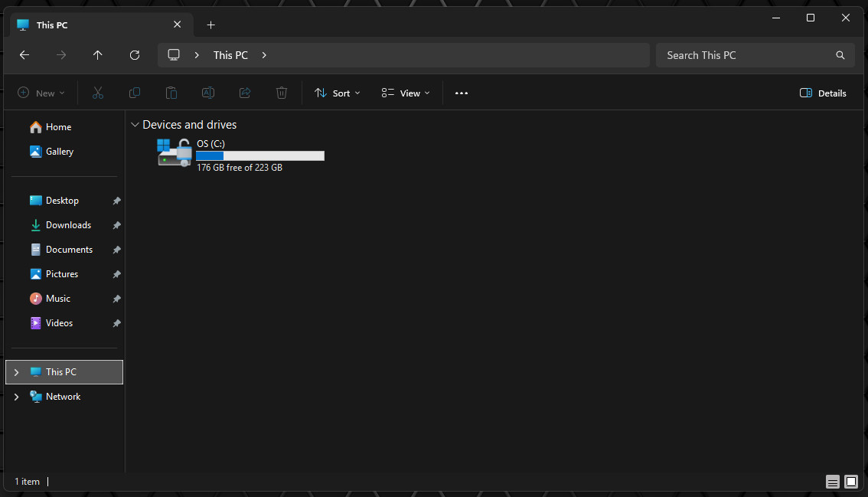
Task: Open the Videos folder in sidebar
Action: 59,323
